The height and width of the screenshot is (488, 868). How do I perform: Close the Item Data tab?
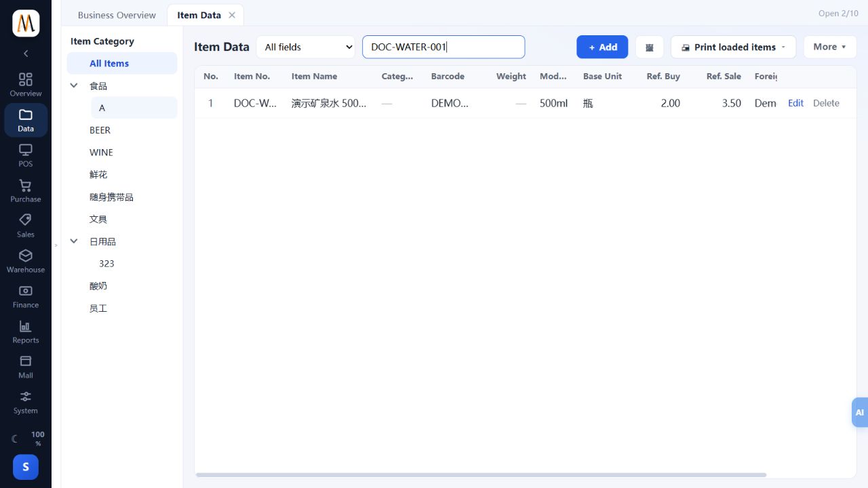[232, 15]
